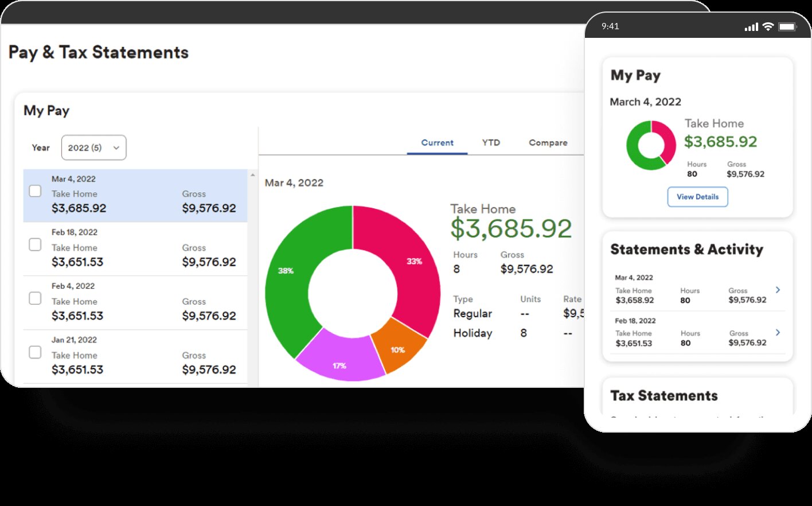Tap the battery icon in phone status bar
The image size is (812, 506).
787,27
